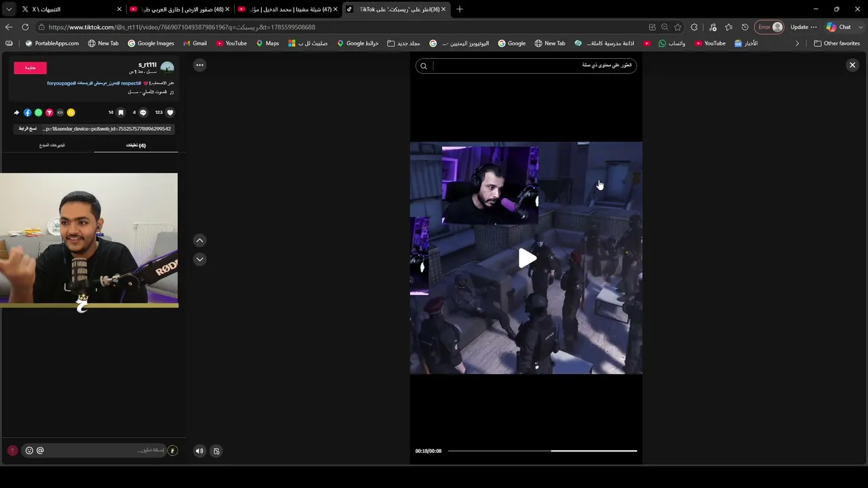Open the news (الأخبار) bookmark
This screenshot has width=868, height=488.
click(x=746, y=43)
